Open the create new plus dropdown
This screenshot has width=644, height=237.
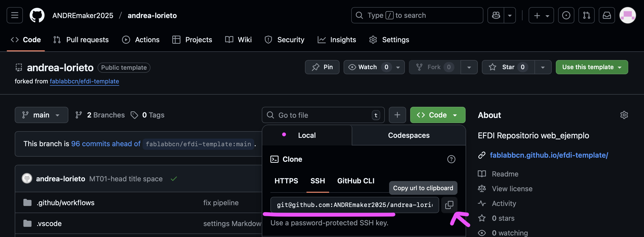[x=541, y=15]
